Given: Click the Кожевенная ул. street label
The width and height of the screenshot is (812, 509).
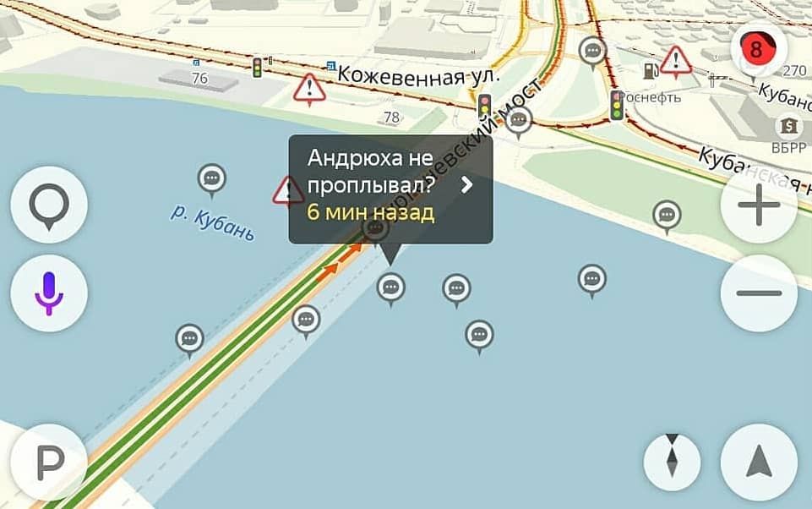Looking at the screenshot, I should [419, 75].
